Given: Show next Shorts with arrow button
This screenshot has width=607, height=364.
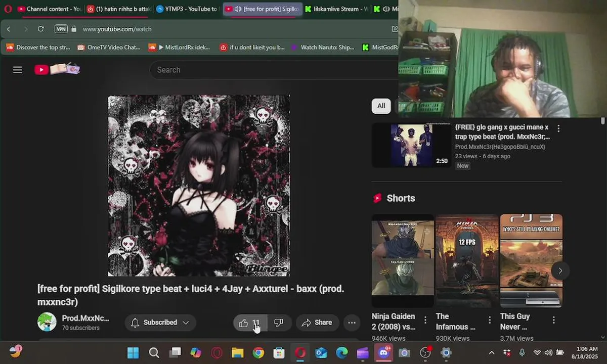Looking at the screenshot, I should (560, 270).
